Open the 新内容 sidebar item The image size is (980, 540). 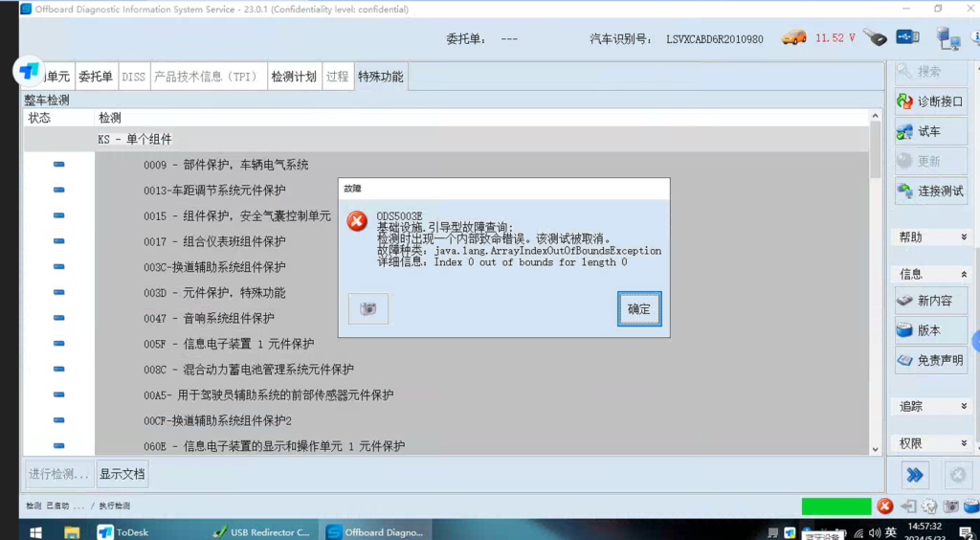coord(931,301)
